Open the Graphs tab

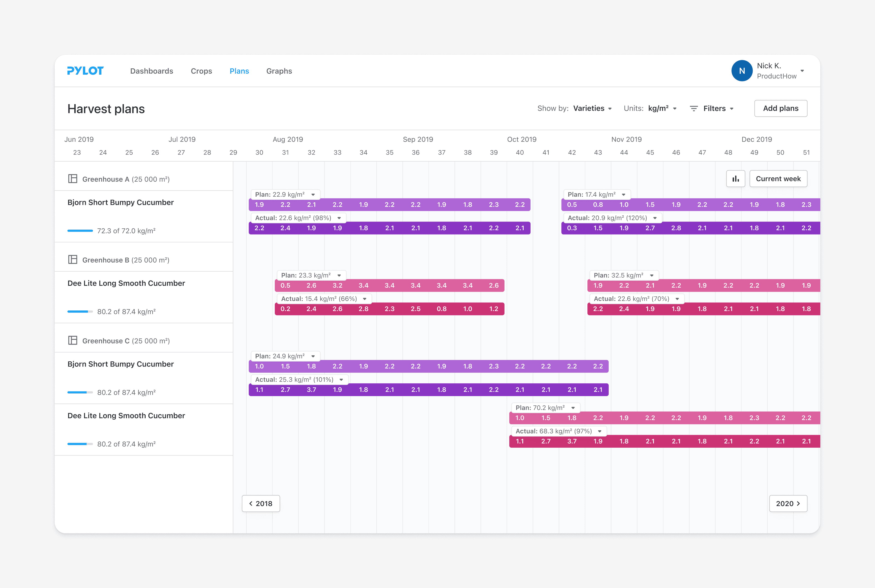click(279, 71)
